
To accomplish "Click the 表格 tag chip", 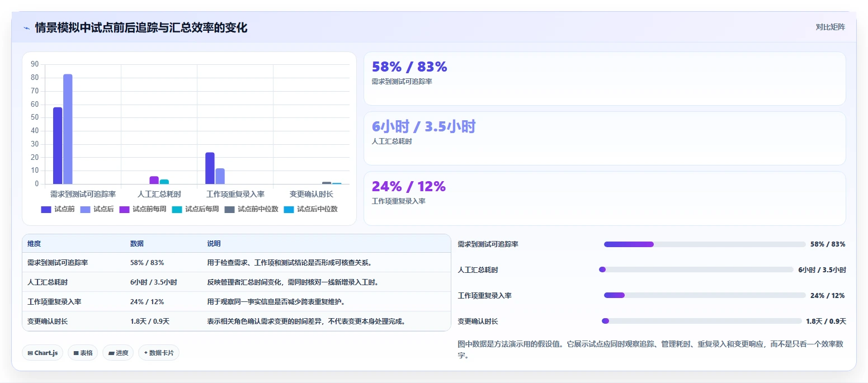I will [x=83, y=353].
